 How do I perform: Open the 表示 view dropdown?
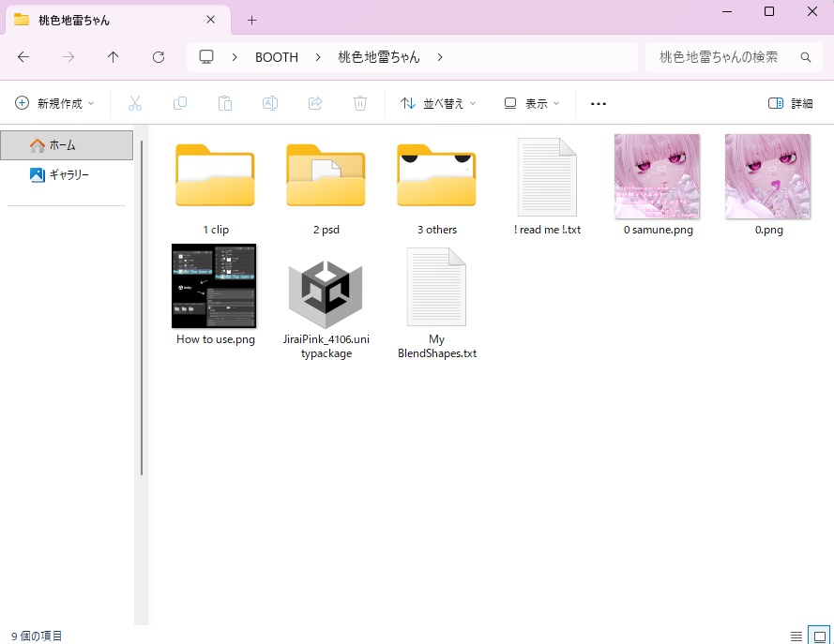(531, 103)
